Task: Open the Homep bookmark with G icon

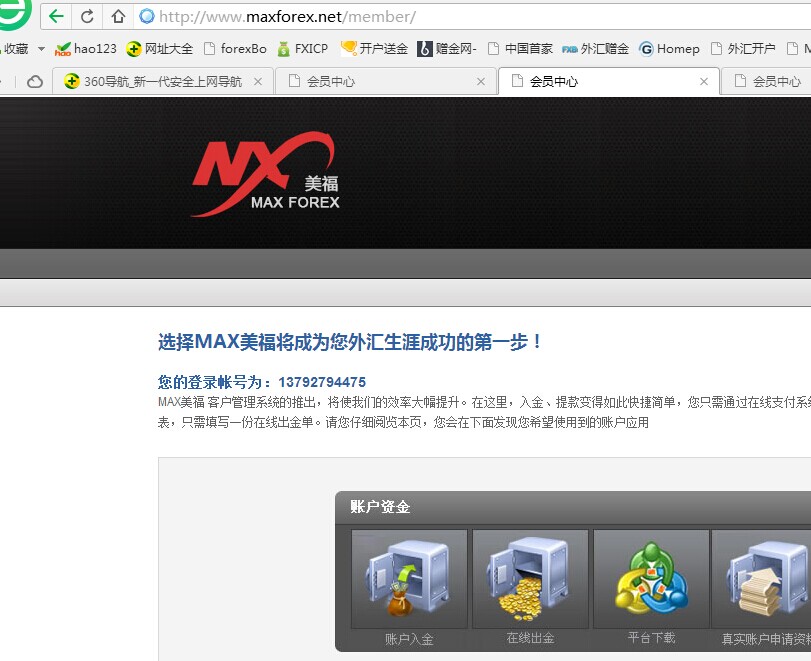Action: pyautogui.click(x=669, y=49)
